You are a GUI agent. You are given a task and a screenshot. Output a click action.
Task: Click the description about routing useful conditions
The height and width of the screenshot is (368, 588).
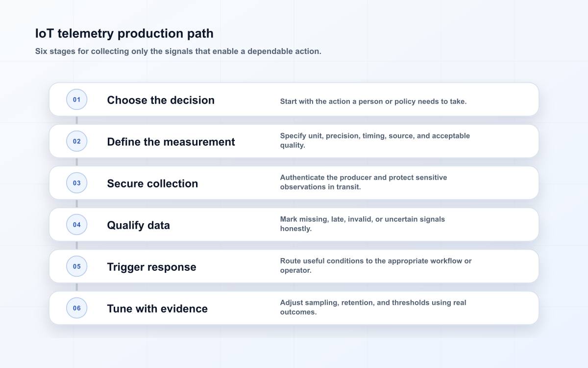click(x=376, y=265)
